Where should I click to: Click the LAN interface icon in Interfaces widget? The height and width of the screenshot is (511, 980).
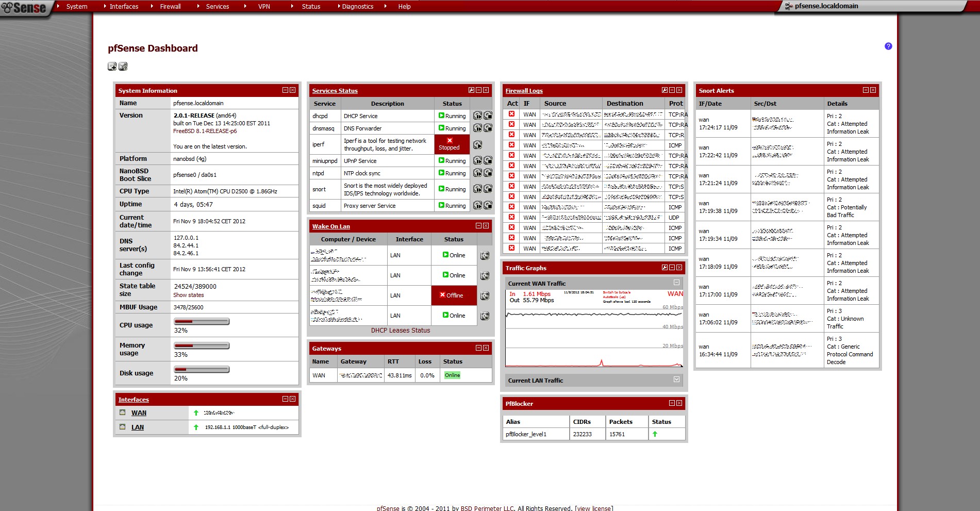(x=123, y=427)
